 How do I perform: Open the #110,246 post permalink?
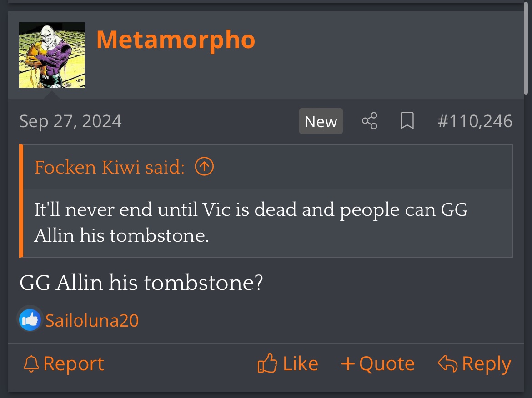(474, 121)
